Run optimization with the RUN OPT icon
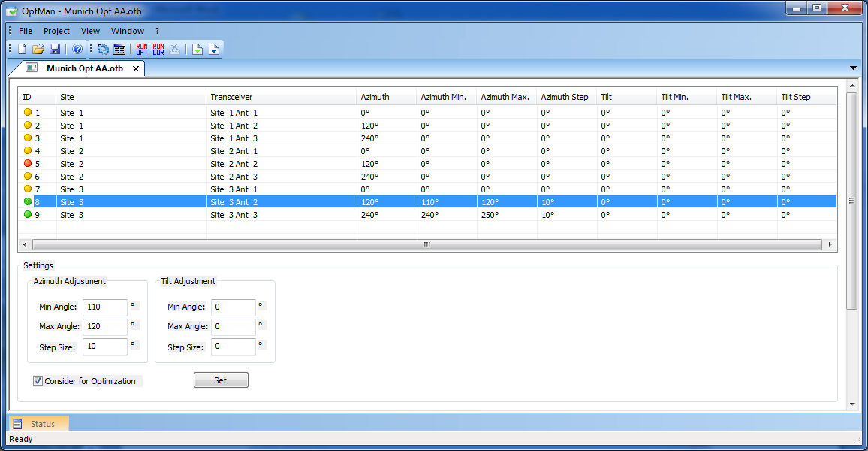This screenshot has height=451, width=868. [x=142, y=50]
